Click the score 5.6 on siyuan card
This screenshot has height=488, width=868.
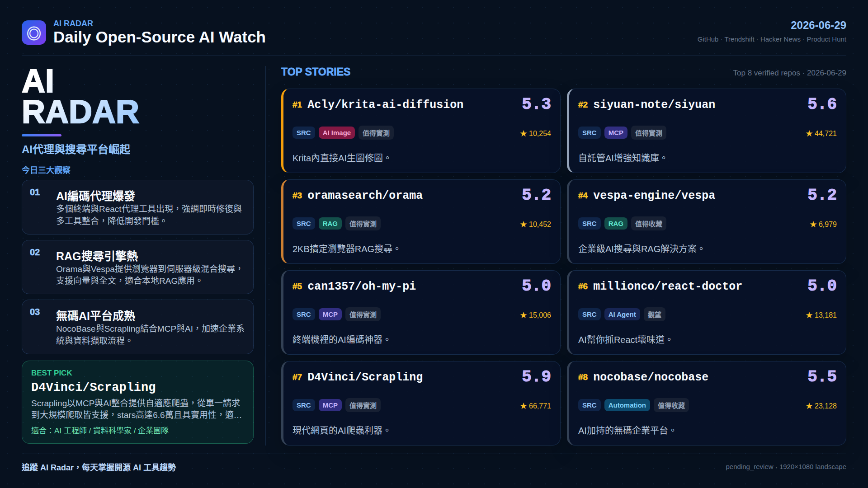[x=822, y=104]
